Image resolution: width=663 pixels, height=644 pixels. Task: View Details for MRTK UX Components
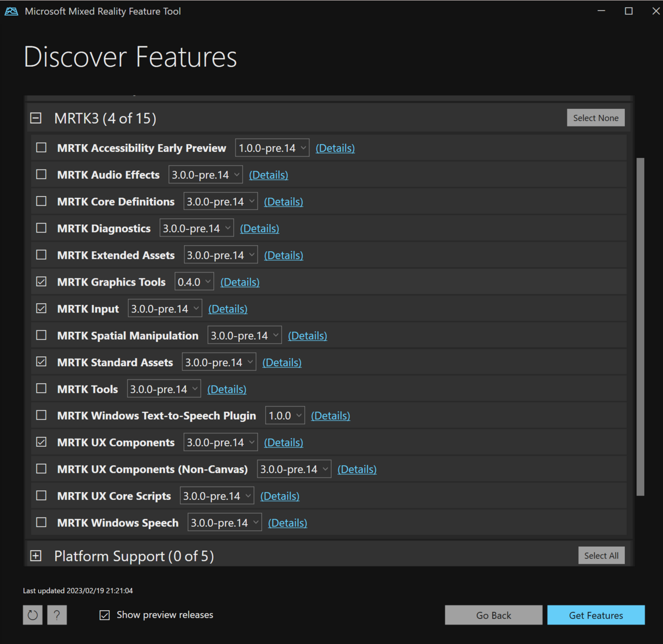tap(283, 442)
